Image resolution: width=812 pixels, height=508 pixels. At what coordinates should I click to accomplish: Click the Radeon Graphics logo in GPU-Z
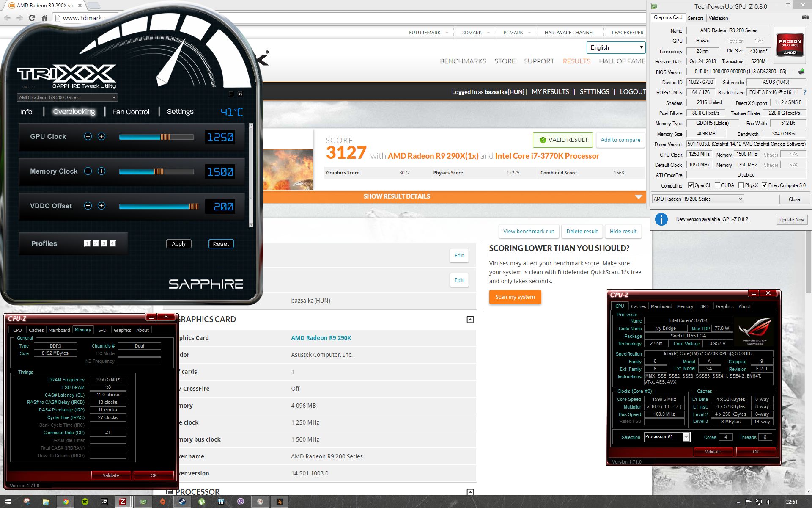point(790,44)
